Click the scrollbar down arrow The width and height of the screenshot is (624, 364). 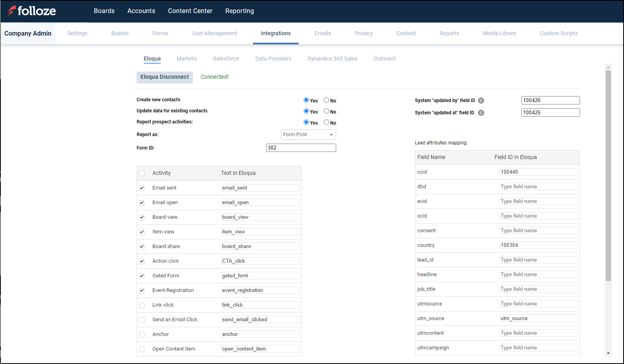coord(608,353)
